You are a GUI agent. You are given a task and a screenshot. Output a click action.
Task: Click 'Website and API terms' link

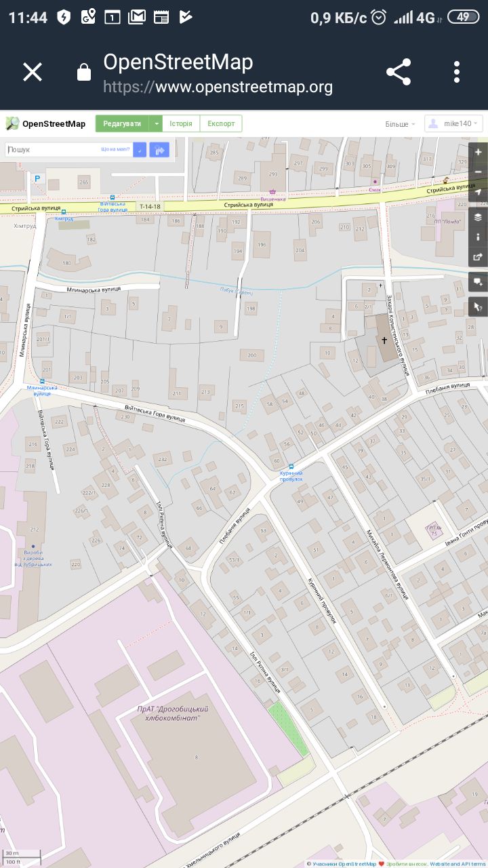(457, 864)
